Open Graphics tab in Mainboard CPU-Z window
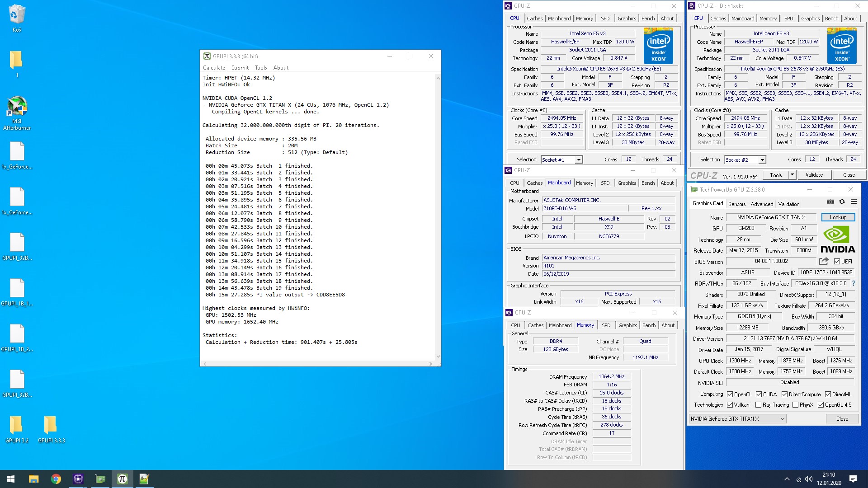 627,183
